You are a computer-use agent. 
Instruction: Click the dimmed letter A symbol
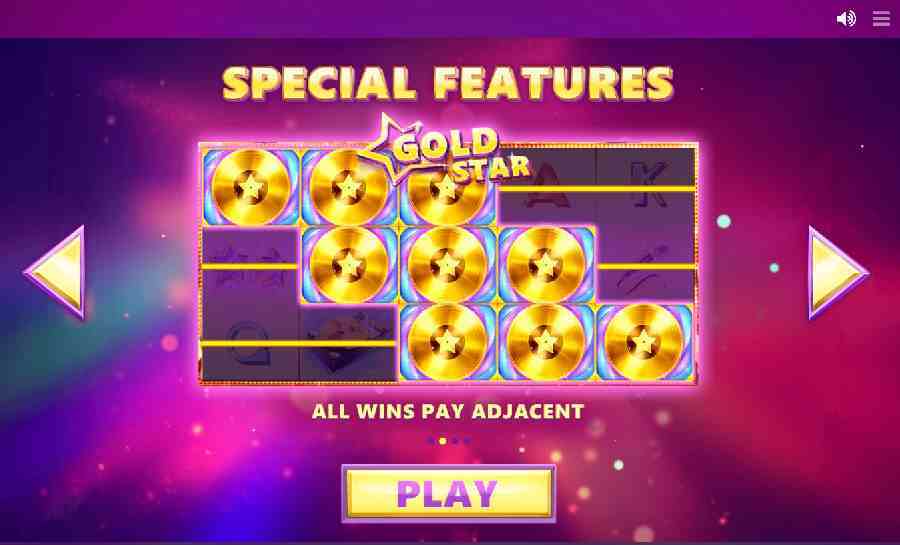pyautogui.click(x=548, y=186)
